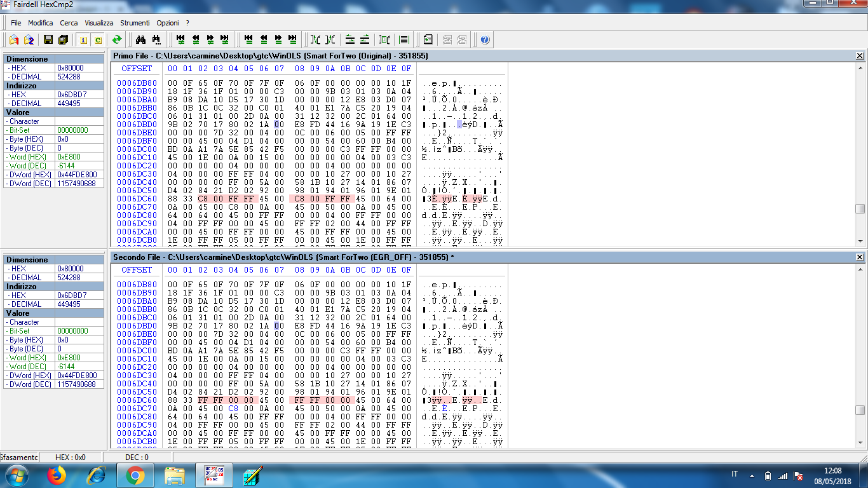Image resolution: width=868 pixels, height=488 pixels.
Task: Click the taskbar clock showing 12:08
Action: point(832,475)
